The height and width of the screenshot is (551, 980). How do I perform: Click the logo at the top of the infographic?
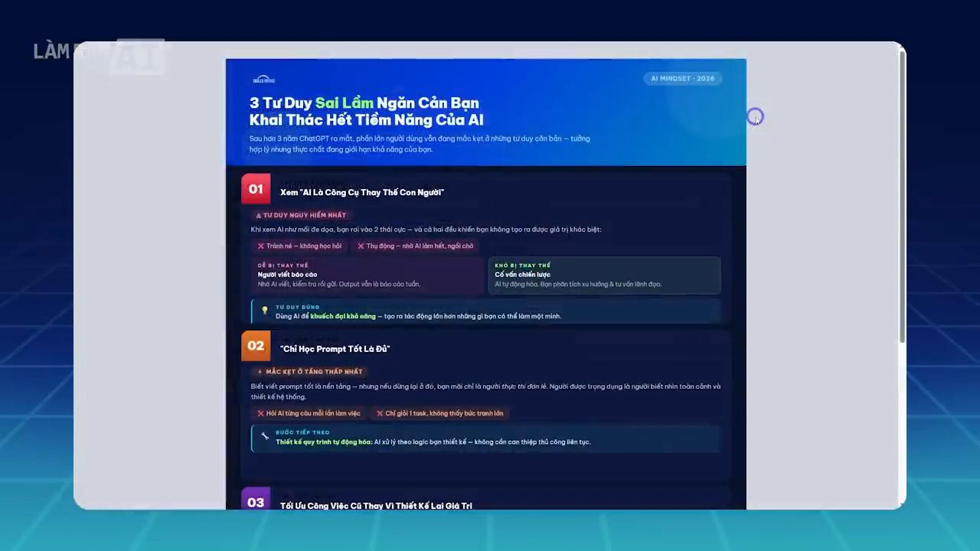tap(263, 80)
